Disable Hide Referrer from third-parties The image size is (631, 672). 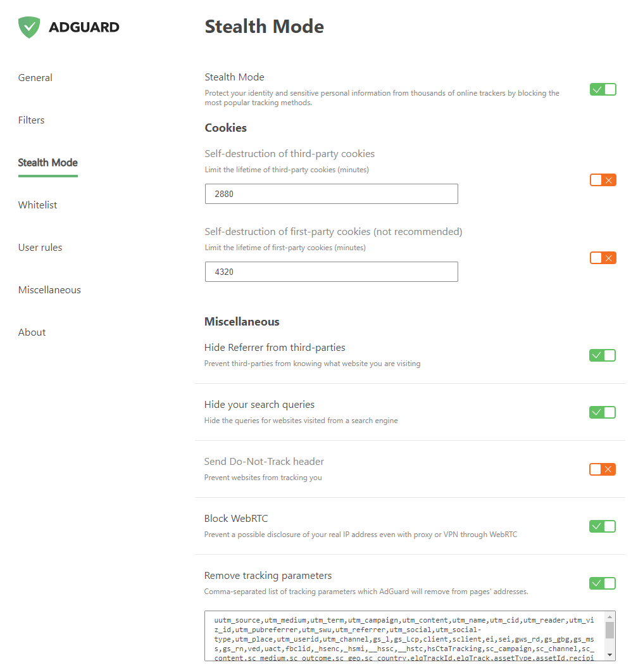pos(603,355)
